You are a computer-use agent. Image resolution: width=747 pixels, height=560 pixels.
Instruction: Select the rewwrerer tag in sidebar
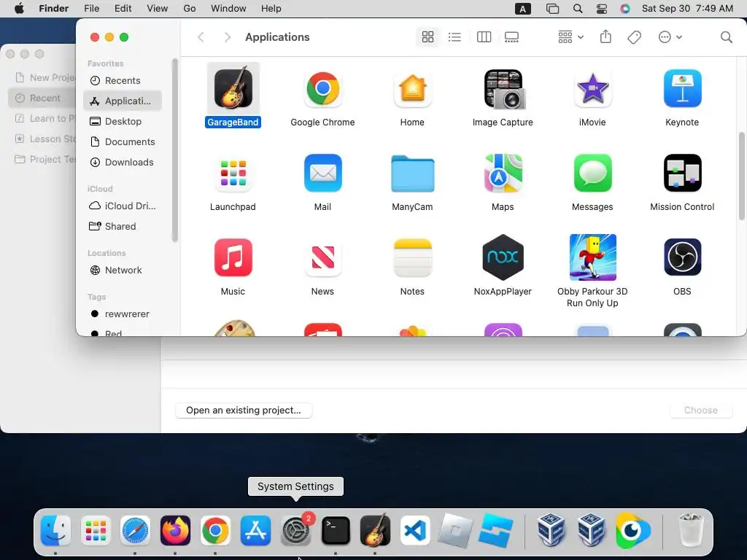coord(123,314)
